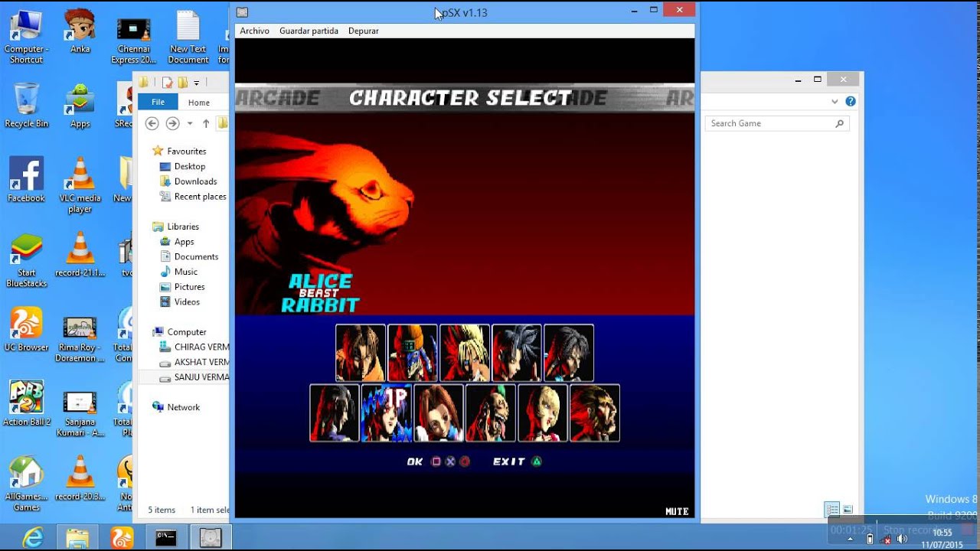Click command prompt taskbar icon
This screenshot has width=980, height=551.
pos(166,538)
